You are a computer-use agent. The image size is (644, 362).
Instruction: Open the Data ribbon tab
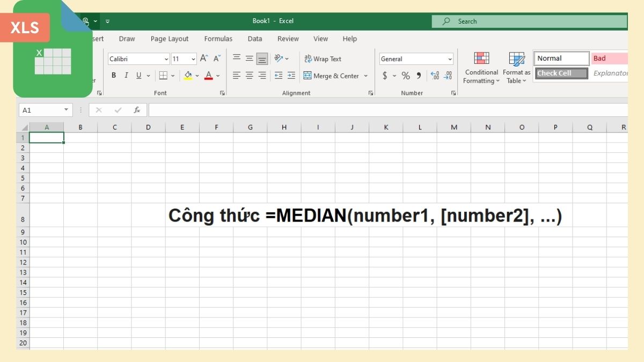(254, 39)
